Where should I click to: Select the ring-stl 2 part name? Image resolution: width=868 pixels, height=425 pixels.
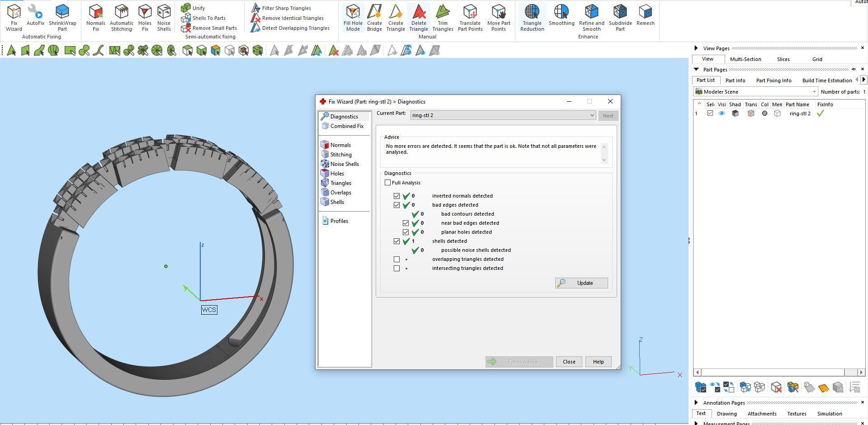click(x=800, y=113)
